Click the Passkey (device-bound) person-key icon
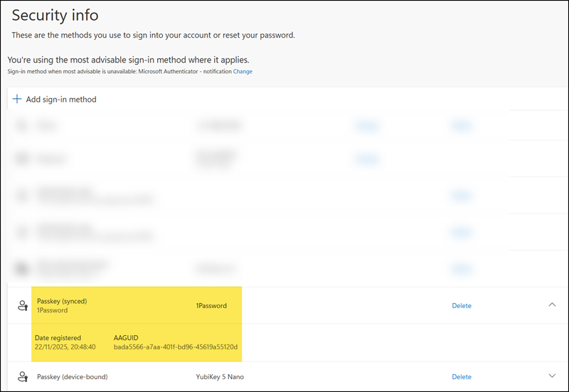 tap(22, 376)
